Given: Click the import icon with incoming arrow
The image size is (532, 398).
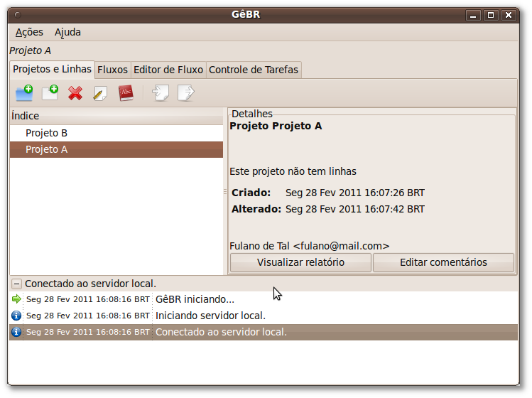Looking at the screenshot, I should [x=160, y=92].
